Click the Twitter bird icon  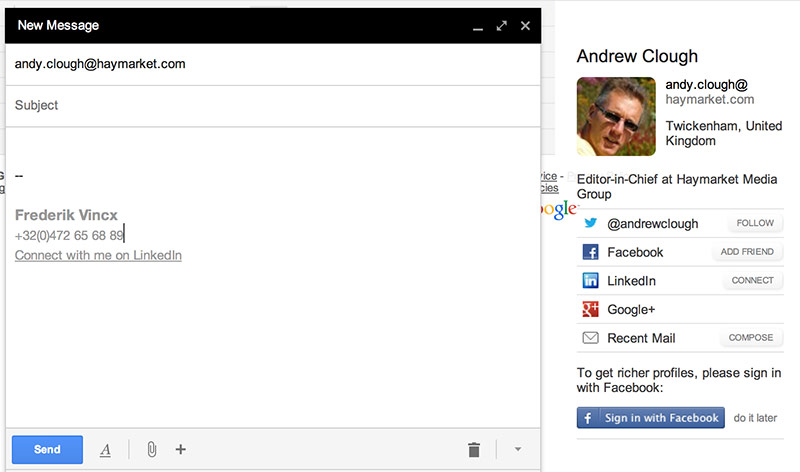point(590,223)
